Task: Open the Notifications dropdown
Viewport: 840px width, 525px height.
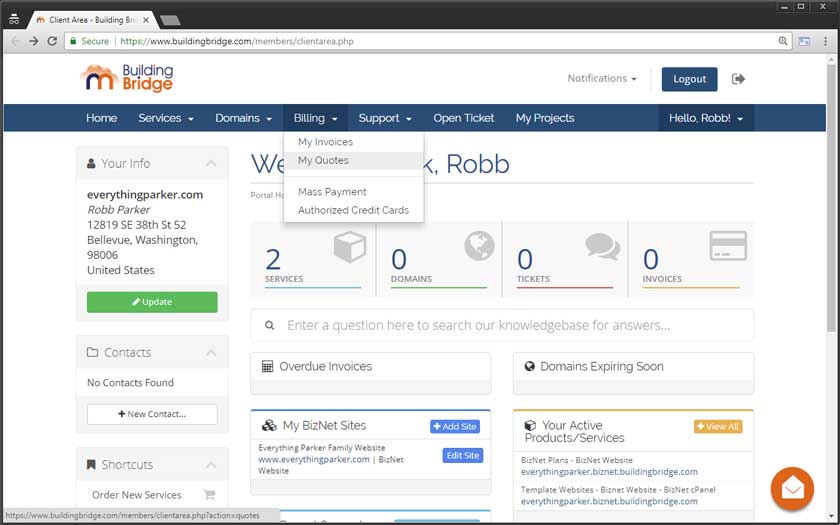Action: click(602, 78)
